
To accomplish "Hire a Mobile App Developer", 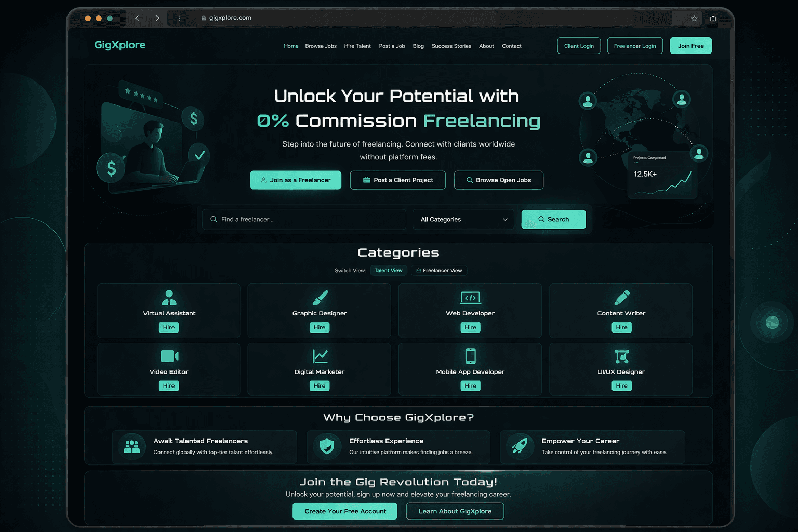I will tap(470, 386).
